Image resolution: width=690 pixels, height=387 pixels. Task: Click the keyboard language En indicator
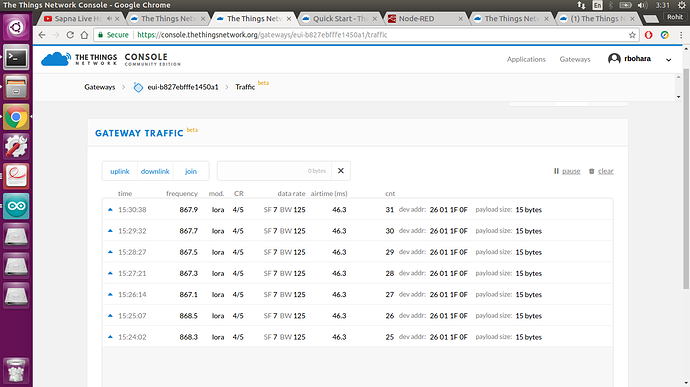[x=597, y=5]
